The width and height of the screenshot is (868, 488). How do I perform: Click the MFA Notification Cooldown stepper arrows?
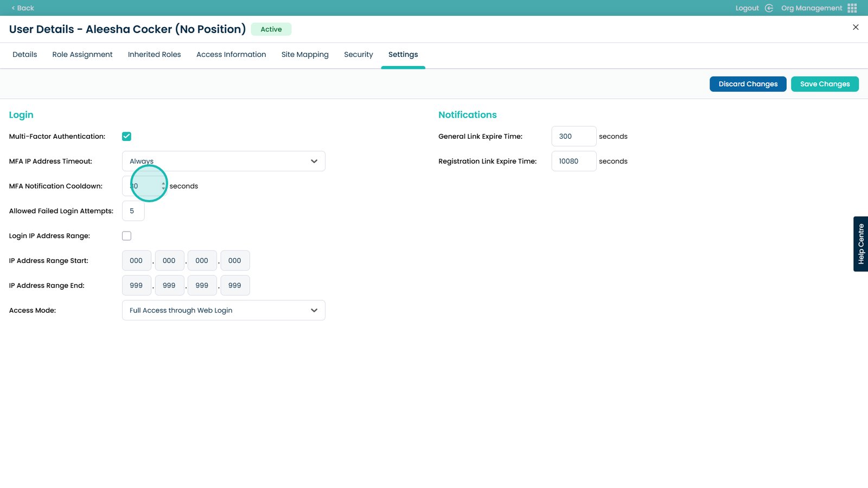coord(163,186)
